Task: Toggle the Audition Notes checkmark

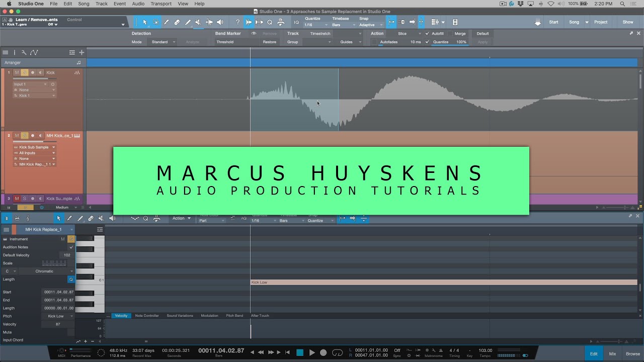Action: 71,247
